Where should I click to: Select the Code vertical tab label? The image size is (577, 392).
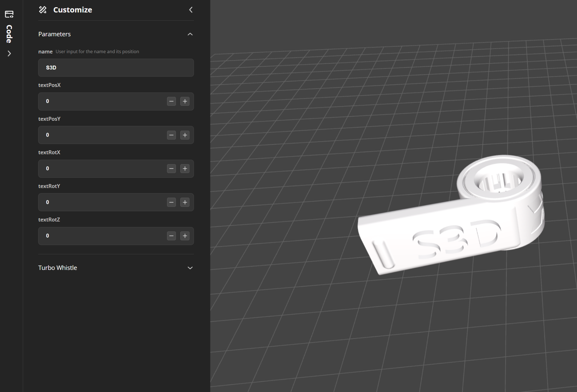pyautogui.click(x=9, y=34)
